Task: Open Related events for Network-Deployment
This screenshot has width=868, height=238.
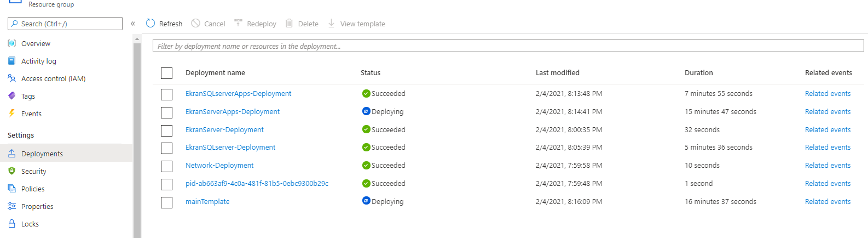Action: (828, 165)
